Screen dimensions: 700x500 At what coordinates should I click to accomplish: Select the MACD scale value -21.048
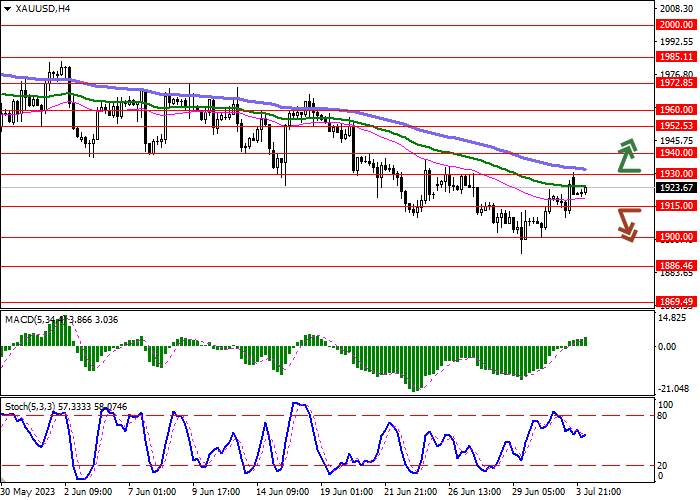(676, 389)
